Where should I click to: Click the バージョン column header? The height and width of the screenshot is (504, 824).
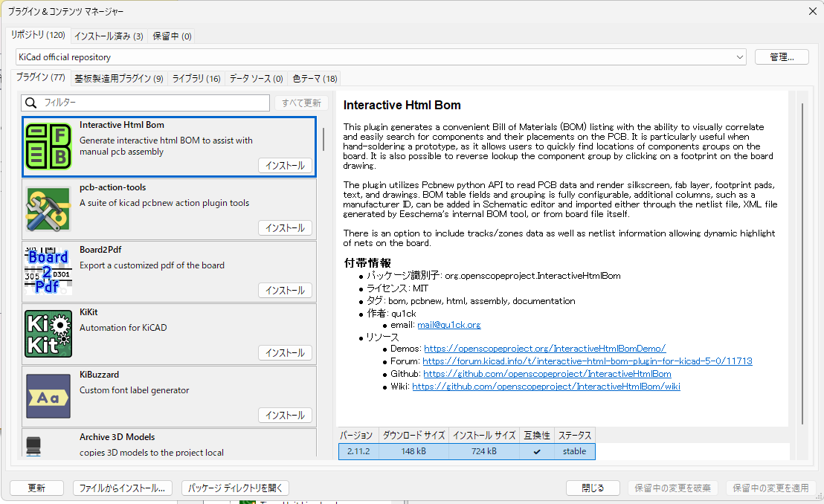click(x=356, y=436)
